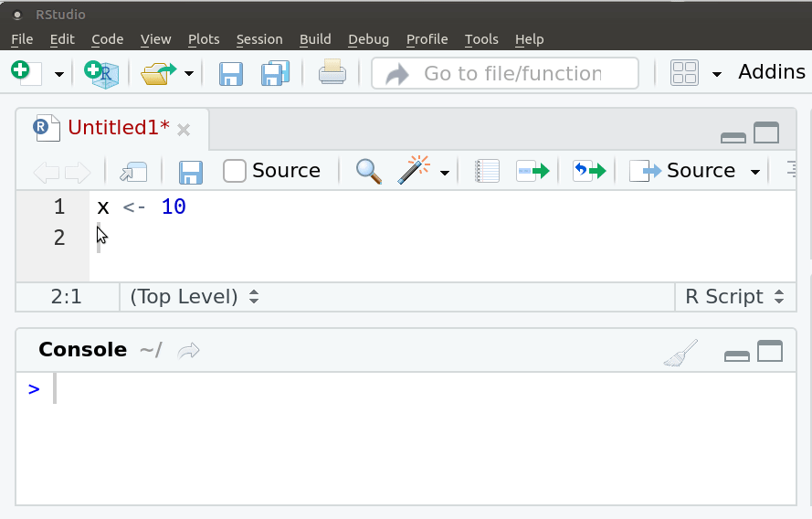Re-run the previous code region

point(589,171)
